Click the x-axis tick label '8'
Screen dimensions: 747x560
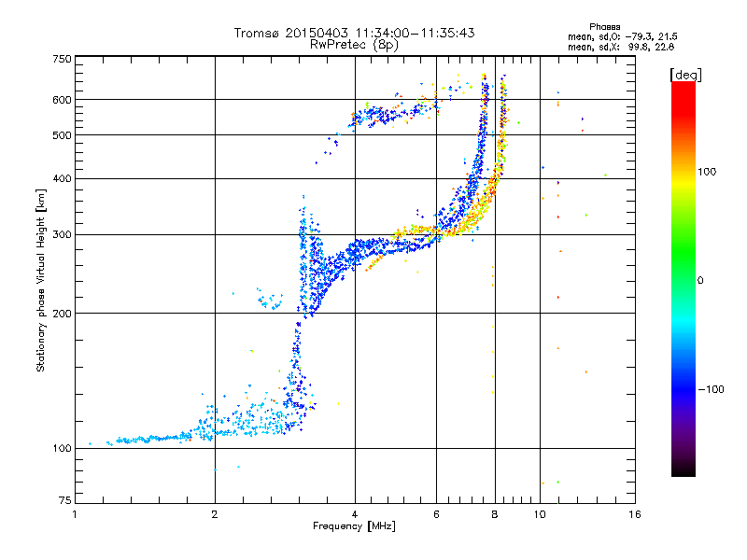[495, 514]
